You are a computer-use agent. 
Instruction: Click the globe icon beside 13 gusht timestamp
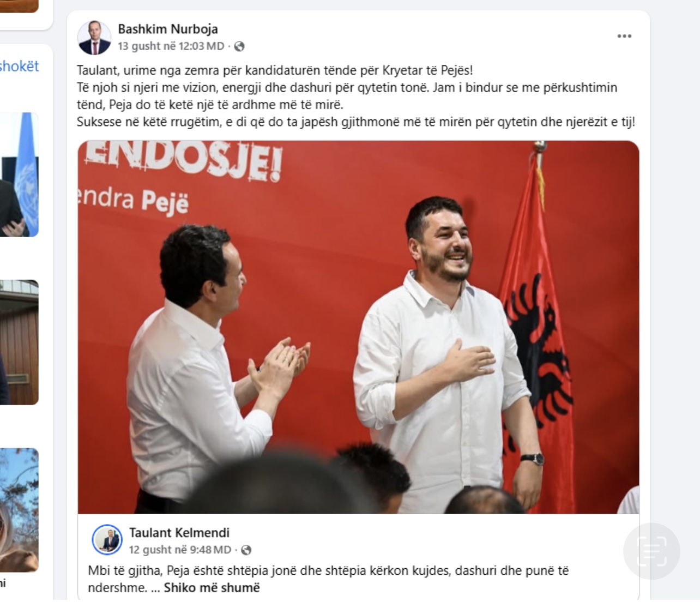point(239,47)
